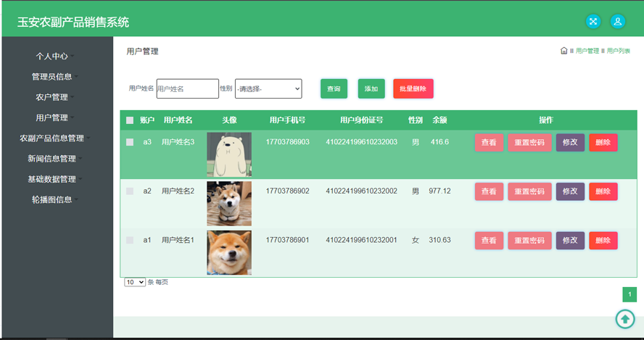Click 删除 for user a1
The width and height of the screenshot is (644, 340).
coord(603,241)
